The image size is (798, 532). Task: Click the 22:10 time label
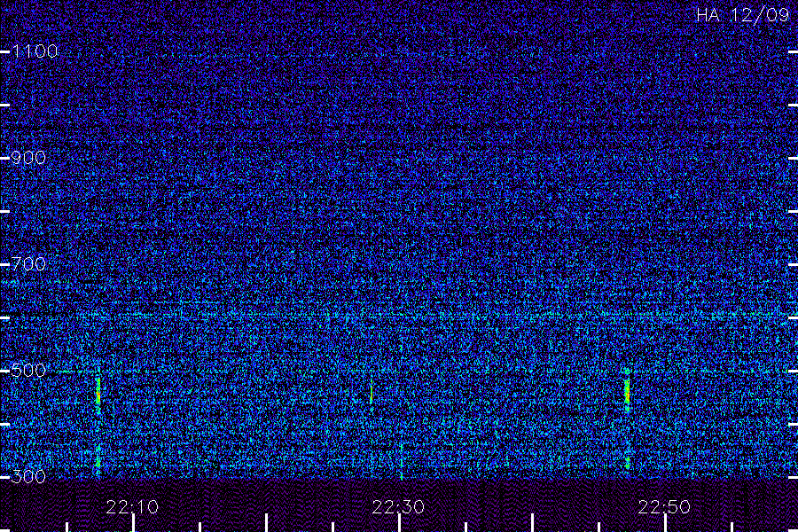pyautogui.click(x=132, y=507)
